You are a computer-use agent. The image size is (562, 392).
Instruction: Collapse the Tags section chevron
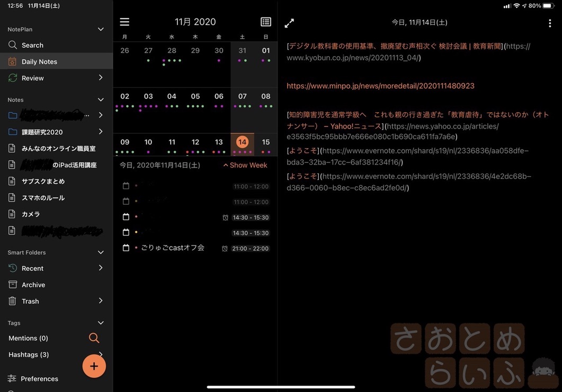click(101, 323)
